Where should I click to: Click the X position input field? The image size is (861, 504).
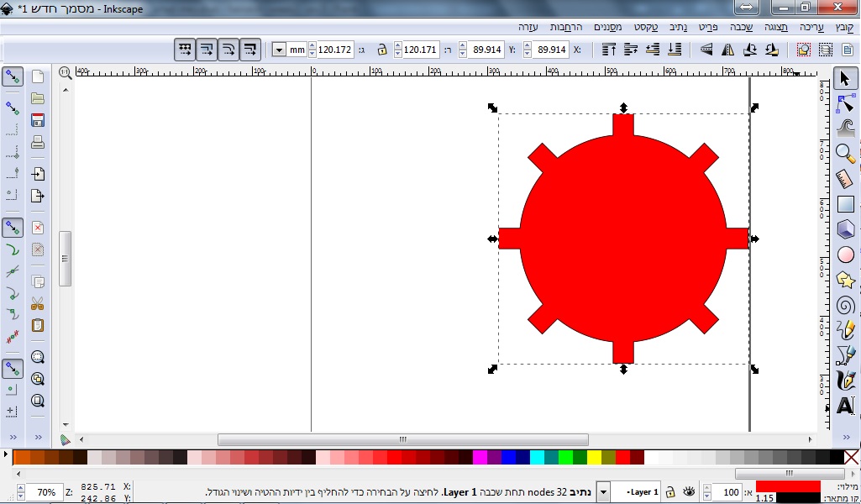(x=551, y=50)
